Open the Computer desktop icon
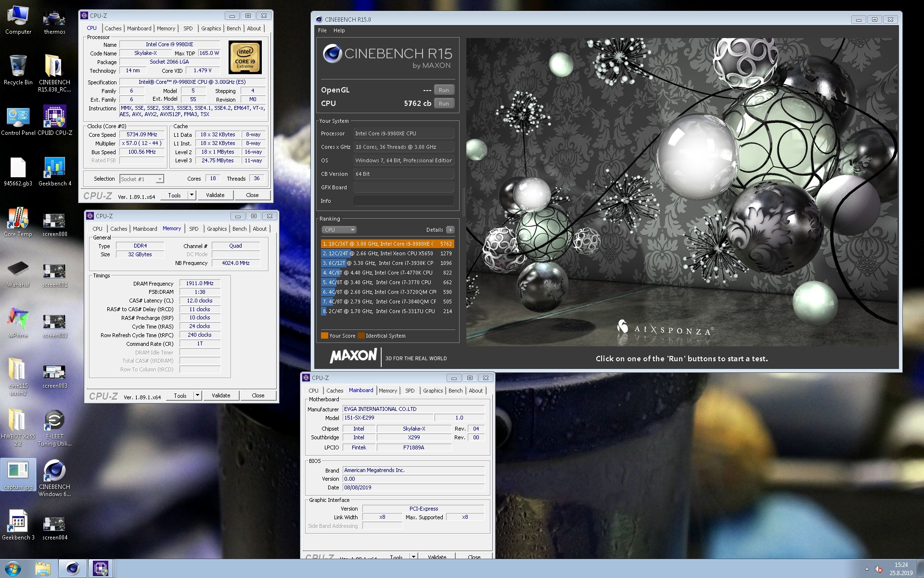Screen dimensions: 924x578 (18, 20)
